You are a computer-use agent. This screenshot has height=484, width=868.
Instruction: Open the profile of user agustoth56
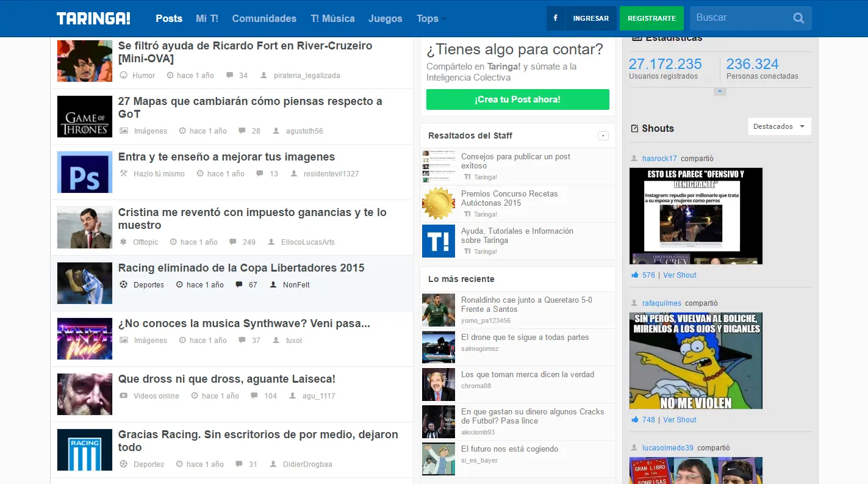304,131
